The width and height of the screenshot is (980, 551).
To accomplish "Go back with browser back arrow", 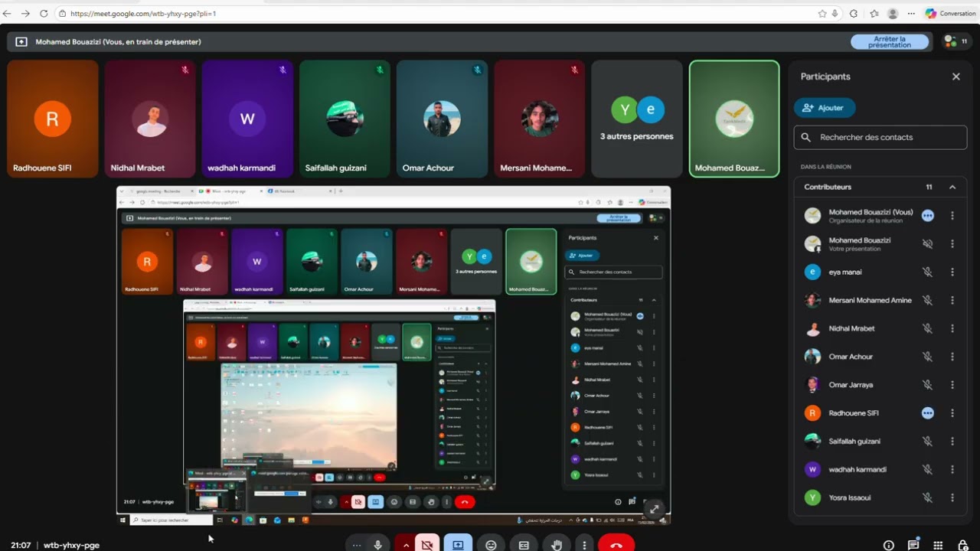I will click(8, 14).
